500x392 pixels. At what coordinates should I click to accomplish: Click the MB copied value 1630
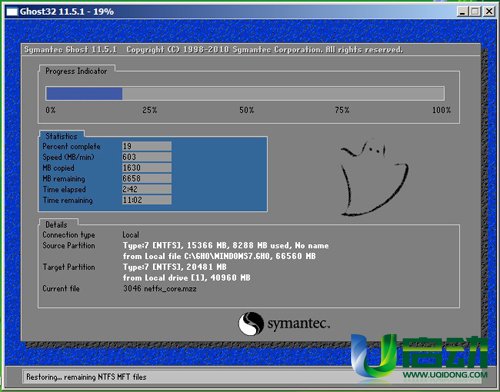(x=147, y=168)
